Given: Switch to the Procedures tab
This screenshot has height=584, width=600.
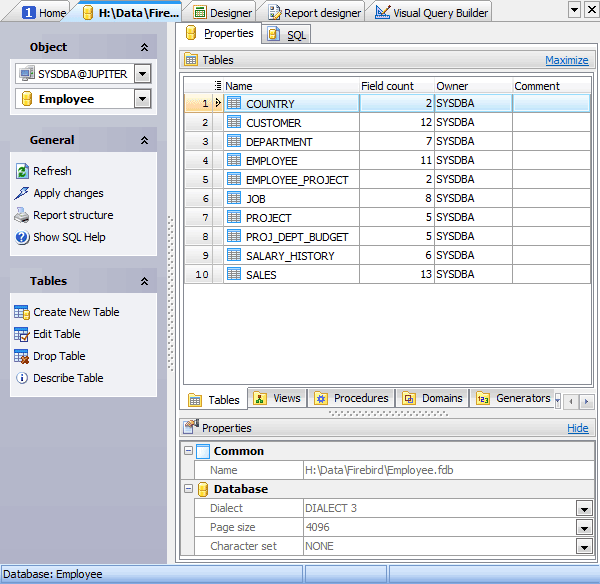Looking at the screenshot, I should coord(351,398).
